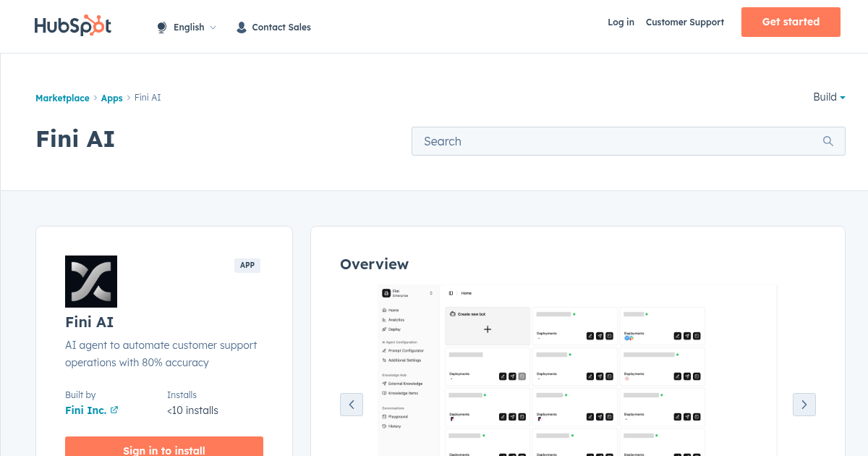Click the person icon next to Contact Sales
868x456 pixels.
[241, 27]
